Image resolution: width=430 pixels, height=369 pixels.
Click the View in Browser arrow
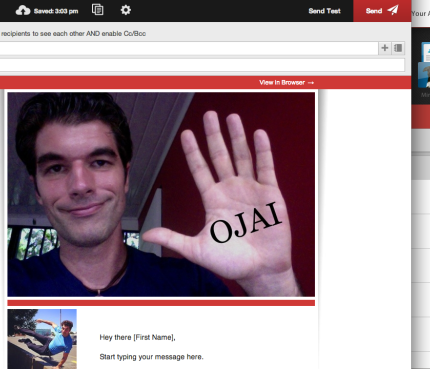(311, 83)
